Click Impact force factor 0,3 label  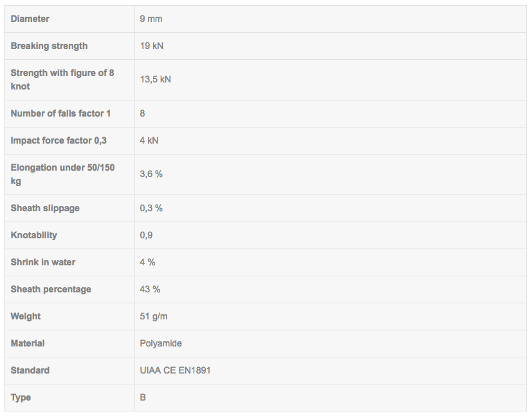59,140
